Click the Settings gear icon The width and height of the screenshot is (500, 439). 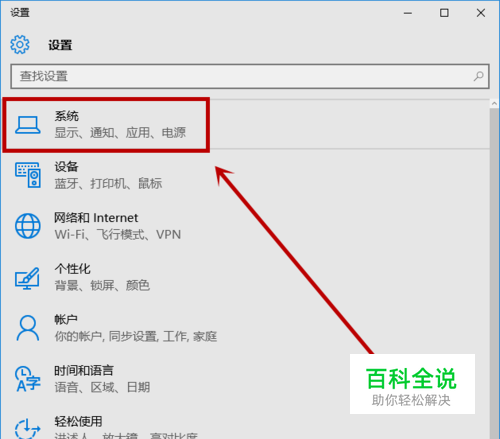click(20, 44)
